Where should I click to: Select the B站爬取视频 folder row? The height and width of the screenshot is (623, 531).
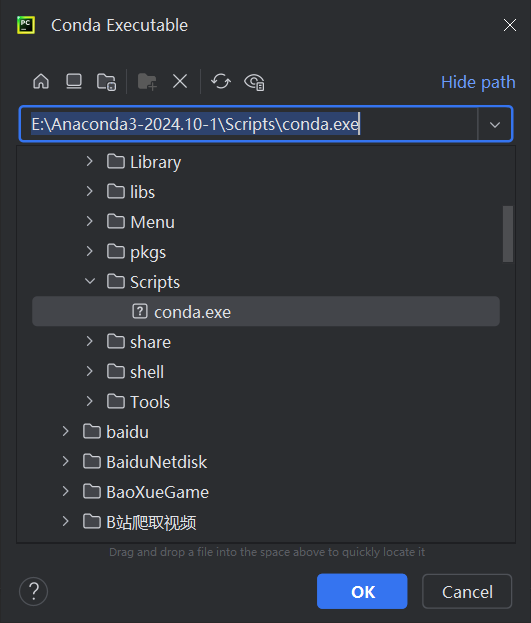click(x=266, y=522)
